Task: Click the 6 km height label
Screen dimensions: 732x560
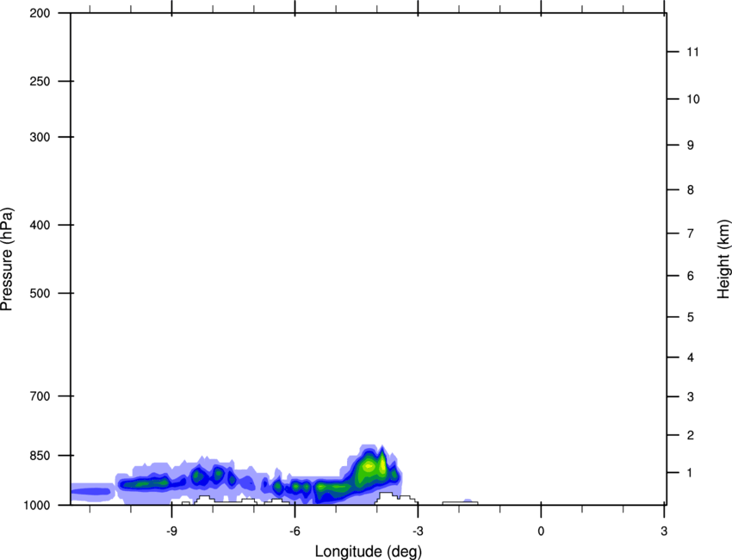Action: pyautogui.click(x=691, y=276)
